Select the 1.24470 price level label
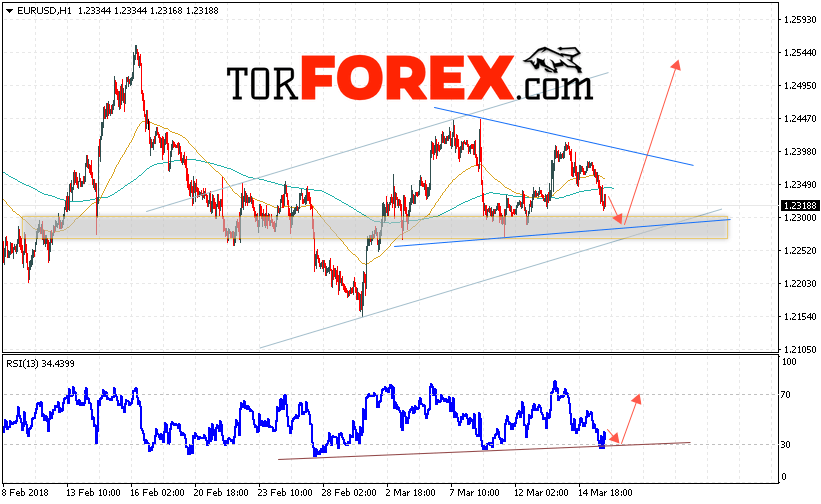 pos(800,119)
